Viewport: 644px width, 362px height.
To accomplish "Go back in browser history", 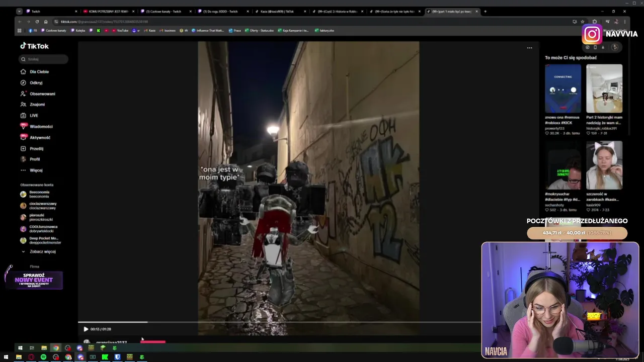I will point(20,22).
